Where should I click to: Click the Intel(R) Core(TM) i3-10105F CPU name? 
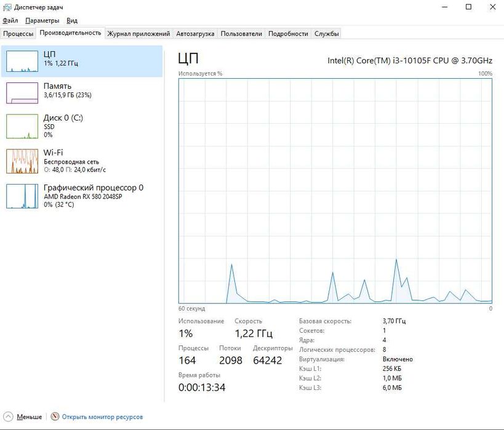tap(410, 61)
